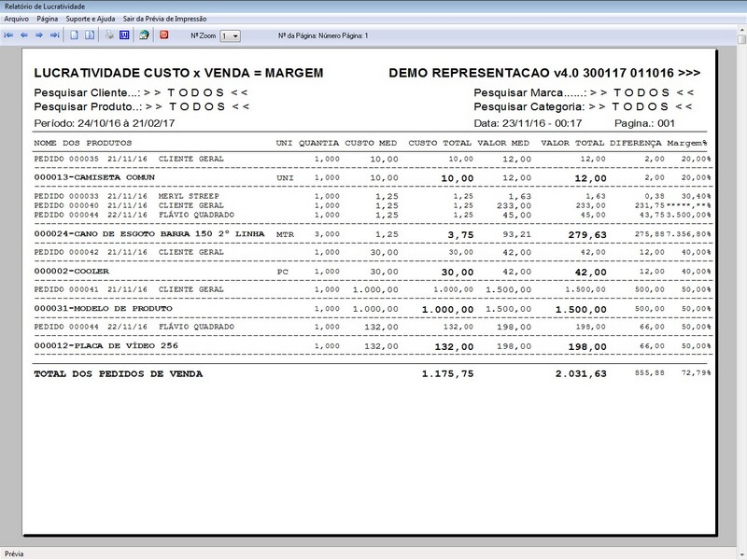Image resolution: width=747 pixels, height=560 pixels.
Task: Click Sair da Prévia de Impressão
Action: click(164, 19)
